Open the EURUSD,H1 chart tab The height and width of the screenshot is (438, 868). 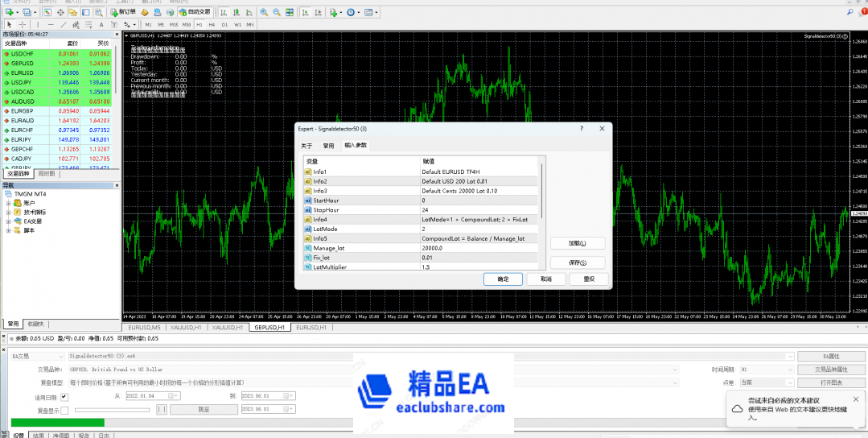coord(311,328)
